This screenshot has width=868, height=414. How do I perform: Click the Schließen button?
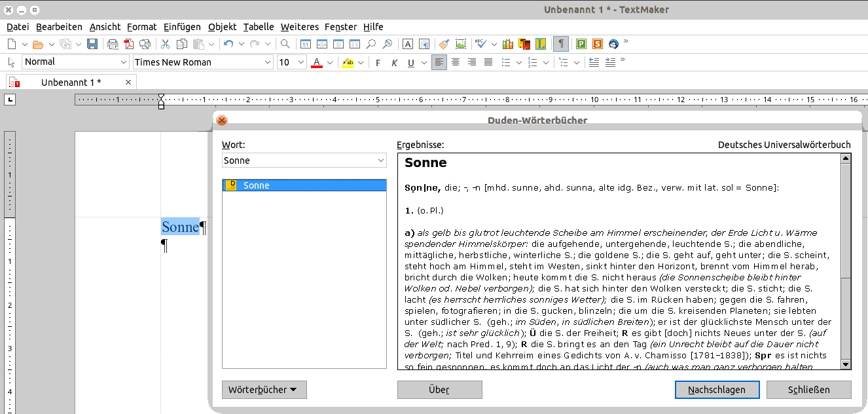point(809,390)
